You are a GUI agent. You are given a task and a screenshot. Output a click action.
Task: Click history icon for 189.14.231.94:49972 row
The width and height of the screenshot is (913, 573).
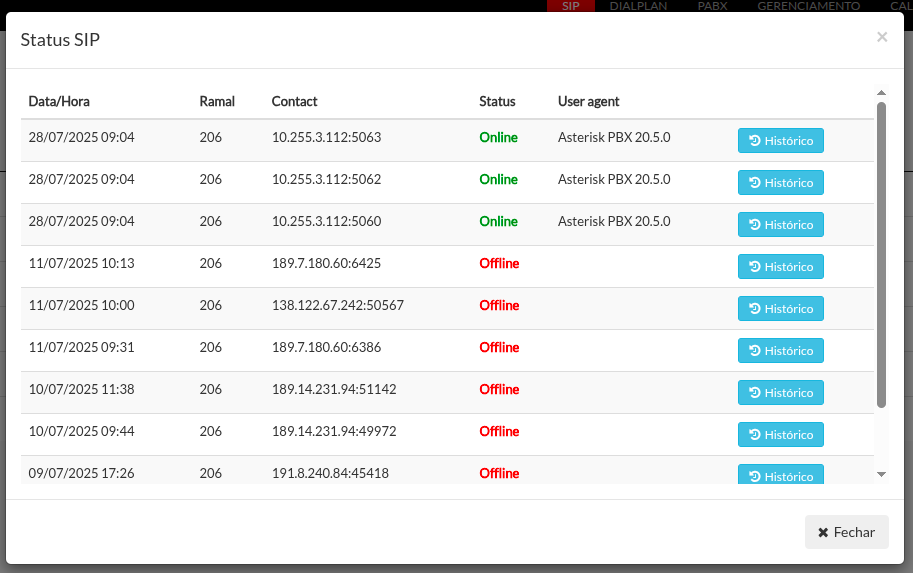755,434
